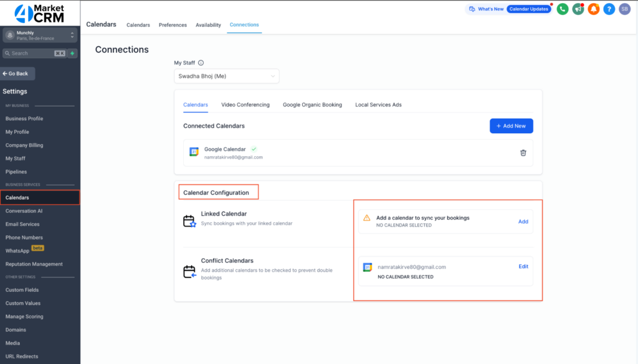Switch to the Video Conferencing tab

click(245, 105)
